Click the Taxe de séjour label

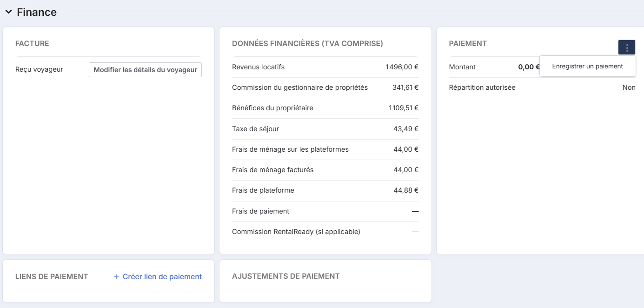coord(255,129)
